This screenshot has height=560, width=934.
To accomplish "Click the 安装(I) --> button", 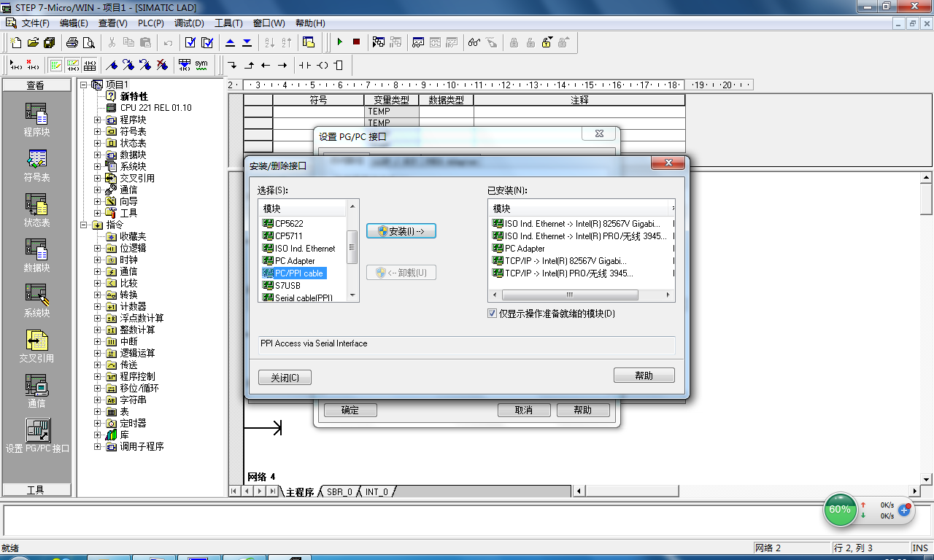I will 401,231.
